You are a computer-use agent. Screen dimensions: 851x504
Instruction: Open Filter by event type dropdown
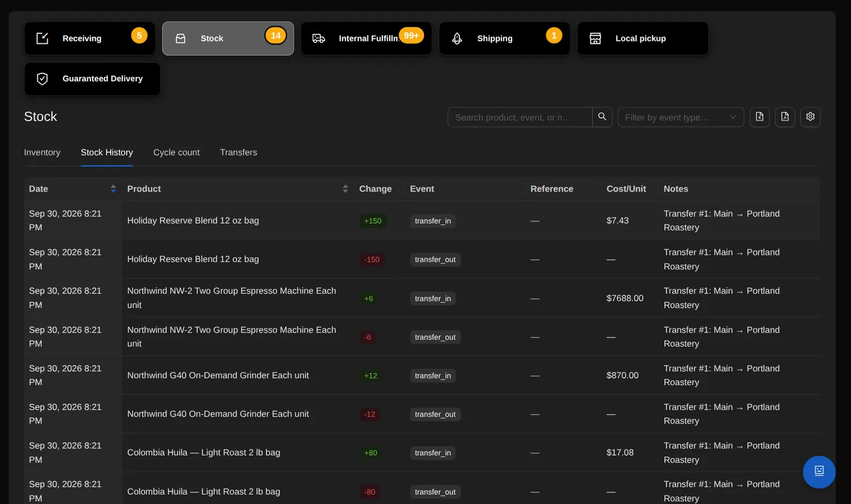click(x=681, y=117)
